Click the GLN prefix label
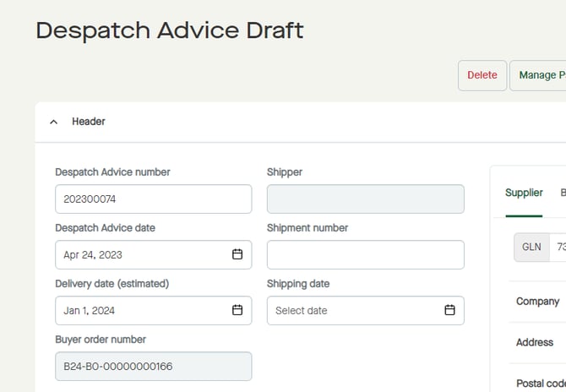The width and height of the screenshot is (566, 392). [x=531, y=247]
